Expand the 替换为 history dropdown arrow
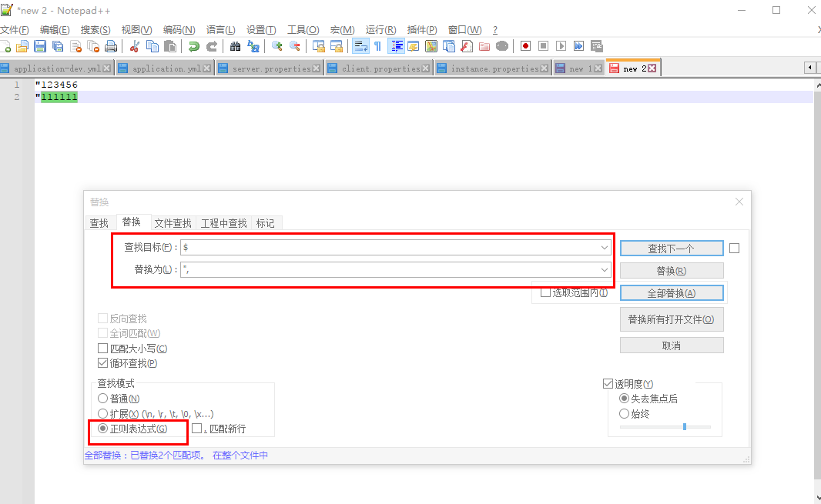 tap(605, 270)
